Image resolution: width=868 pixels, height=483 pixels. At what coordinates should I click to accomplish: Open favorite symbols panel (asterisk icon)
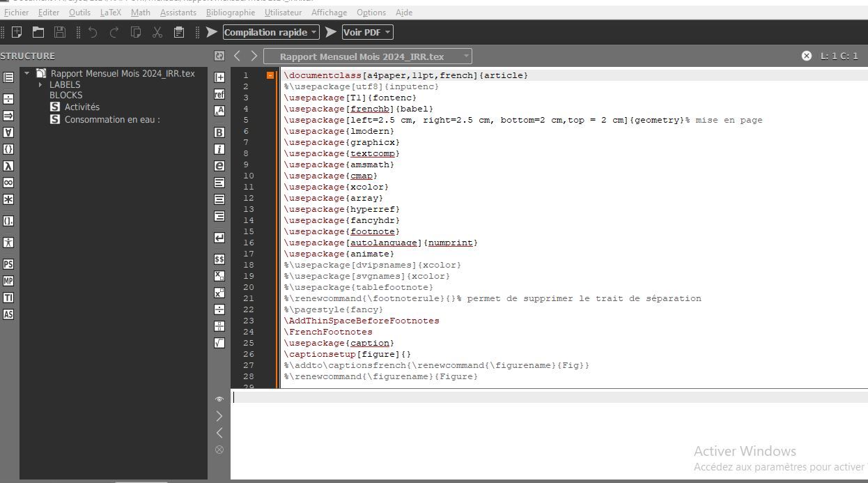point(8,199)
